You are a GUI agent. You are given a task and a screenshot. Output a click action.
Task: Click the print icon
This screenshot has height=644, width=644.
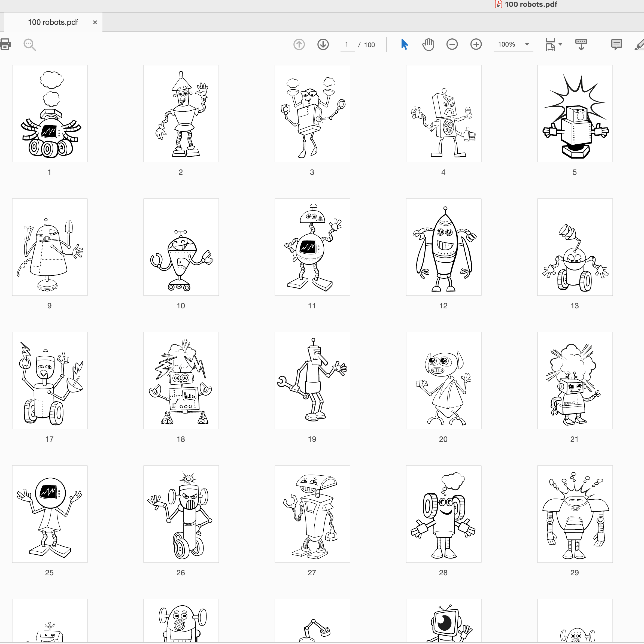(5, 44)
